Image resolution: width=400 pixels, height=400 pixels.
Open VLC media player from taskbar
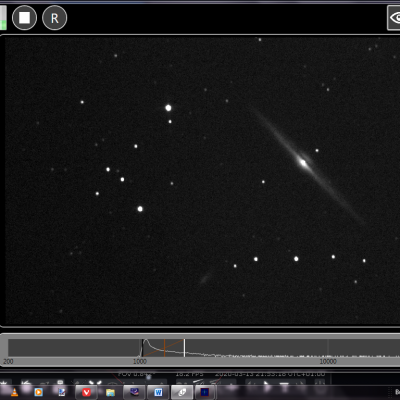pyautogui.click(x=14, y=392)
